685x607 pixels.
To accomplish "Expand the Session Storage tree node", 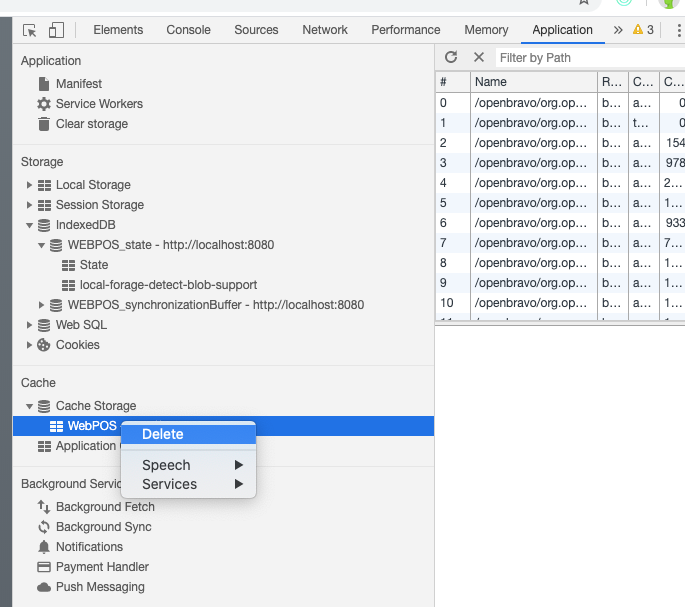I will coord(30,205).
